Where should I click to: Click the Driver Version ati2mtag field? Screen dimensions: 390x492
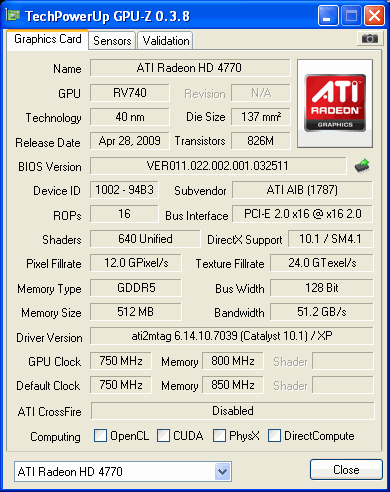[232, 336]
